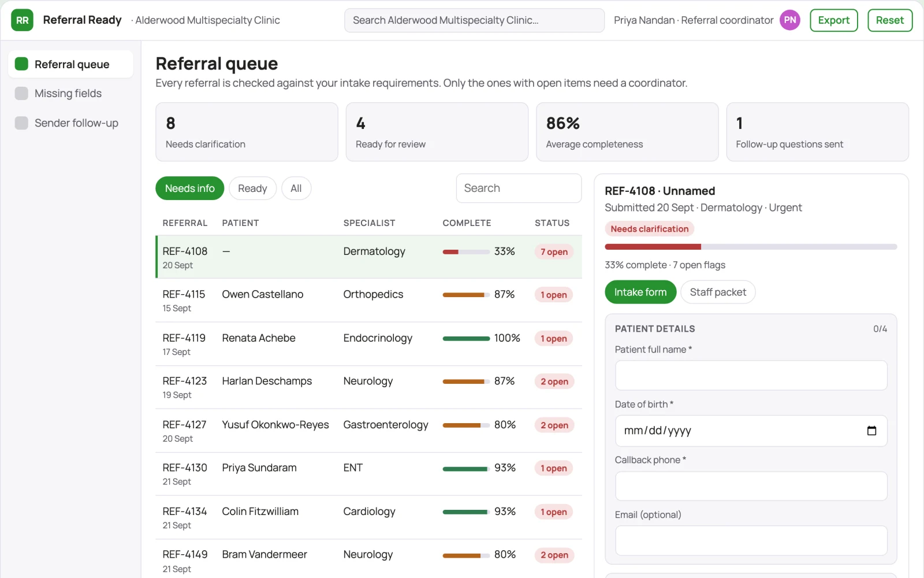
Task: Click the Reset button
Action: click(x=889, y=20)
